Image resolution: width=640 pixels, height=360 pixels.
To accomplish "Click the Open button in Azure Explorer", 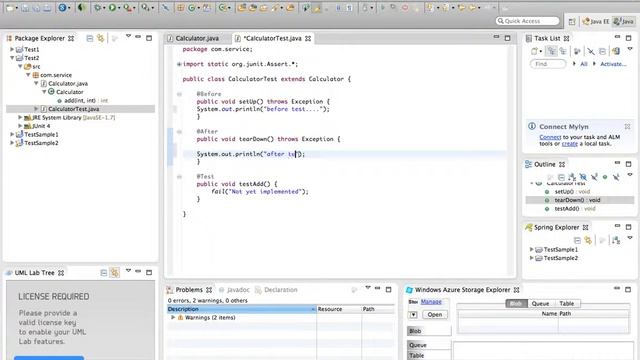I will [x=435, y=315].
